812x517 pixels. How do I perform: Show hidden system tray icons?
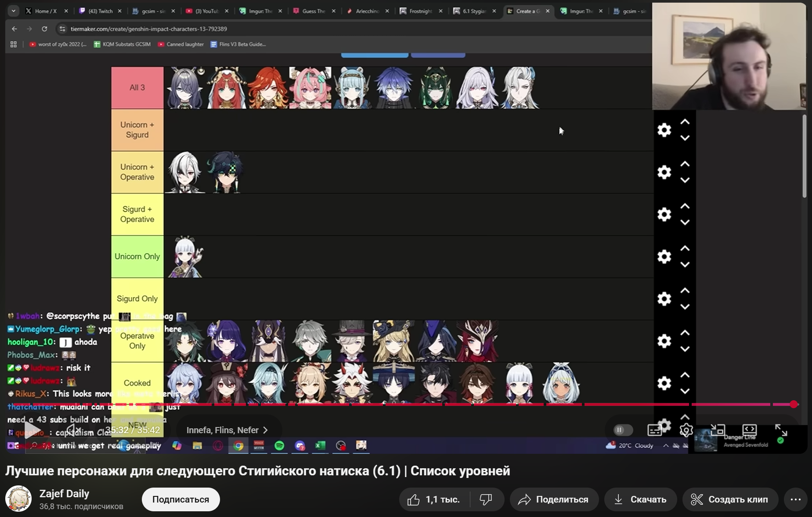point(666,446)
